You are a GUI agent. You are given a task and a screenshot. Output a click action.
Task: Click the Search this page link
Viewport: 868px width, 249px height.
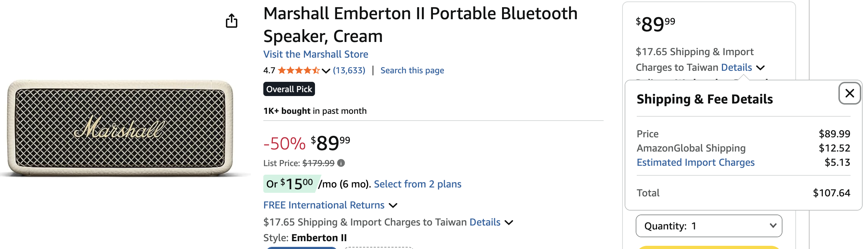pos(412,70)
